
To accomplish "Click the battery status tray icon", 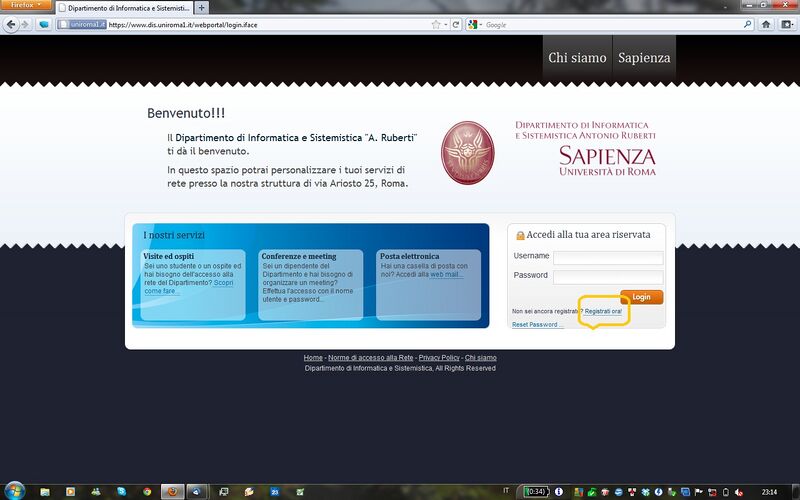I will [726, 492].
